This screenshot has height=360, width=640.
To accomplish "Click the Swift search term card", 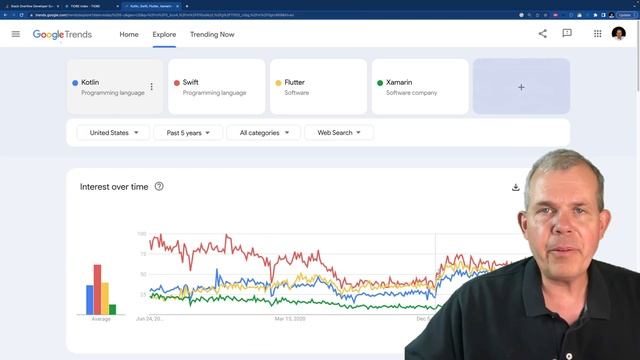I will click(x=217, y=87).
